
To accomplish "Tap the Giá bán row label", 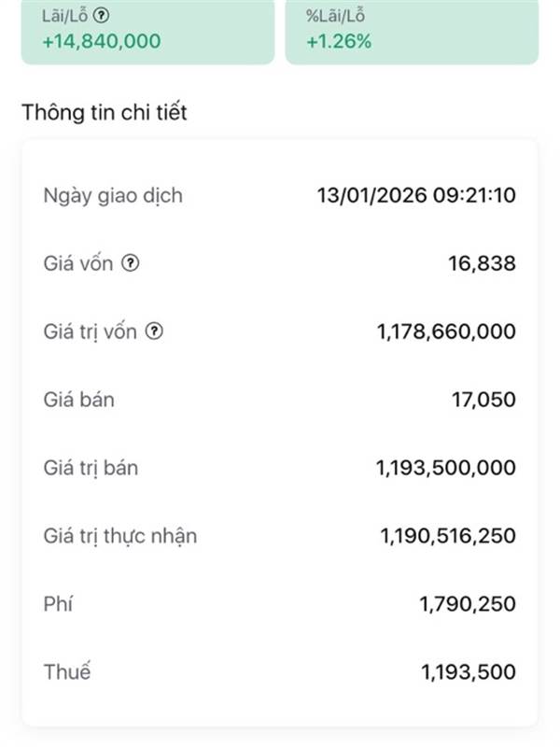I will tap(79, 400).
